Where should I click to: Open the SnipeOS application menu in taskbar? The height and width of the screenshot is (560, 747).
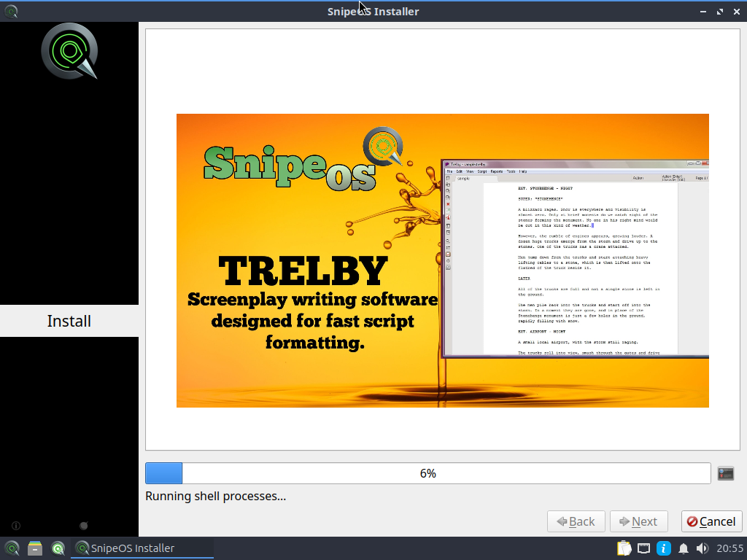pyautogui.click(x=12, y=548)
